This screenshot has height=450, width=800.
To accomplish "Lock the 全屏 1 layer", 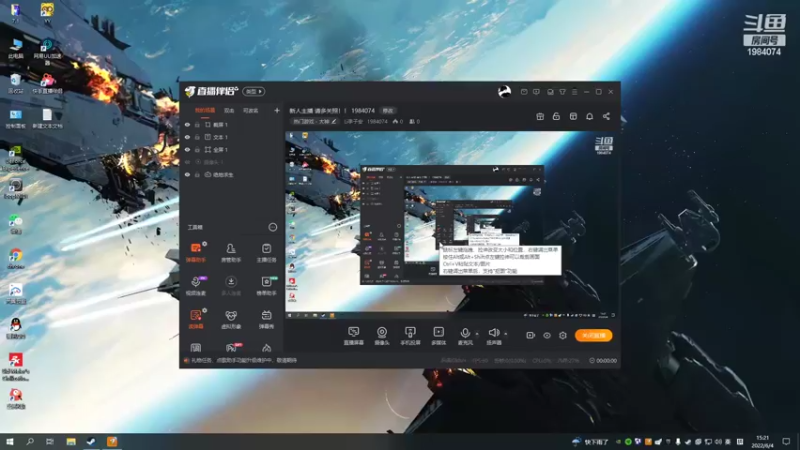I will point(197,149).
